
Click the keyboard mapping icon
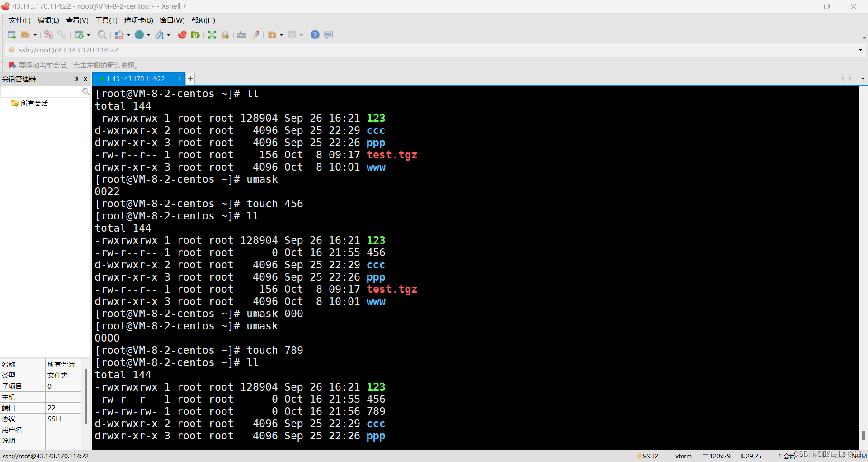coord(242,35)
